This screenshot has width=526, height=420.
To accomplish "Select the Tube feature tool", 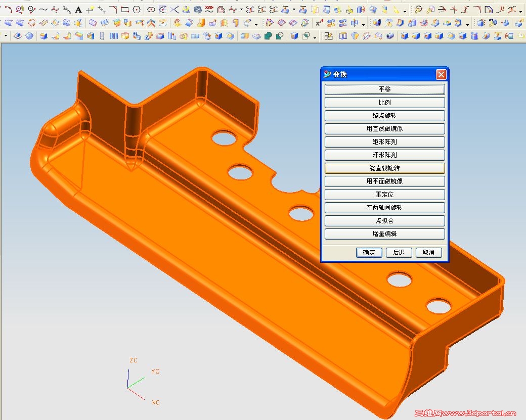I will 389,35.
